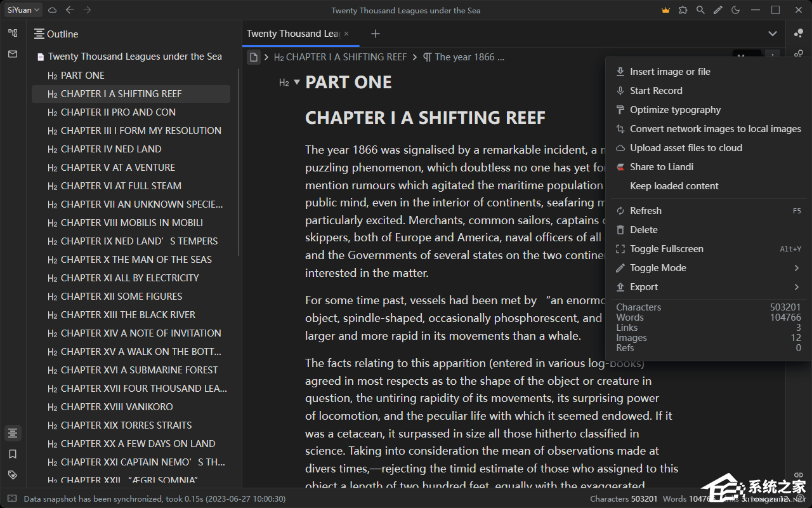The width and height of the screenshot is (812, 508).
Task: Jump to PART ONE in outline
Action: tap(131, 75)
